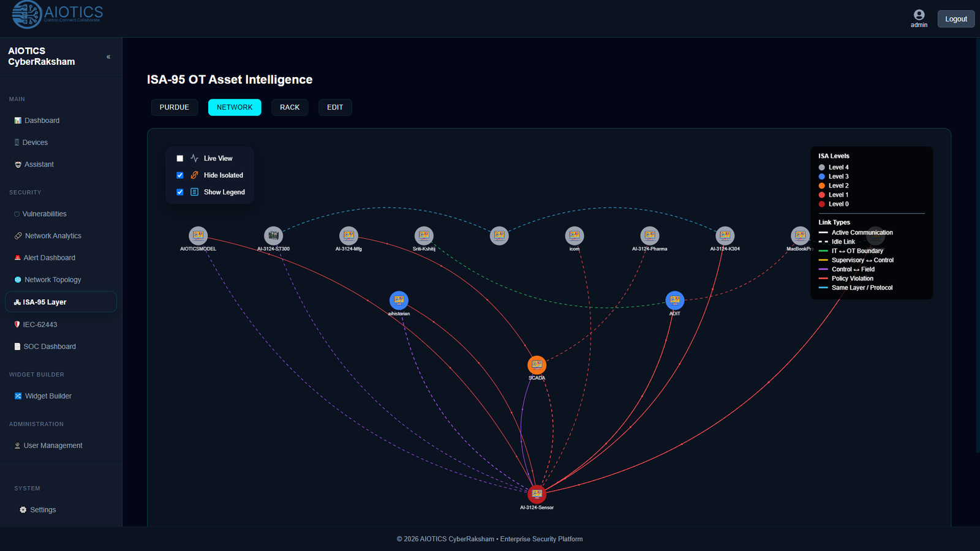Click the Level 2 orange legend swatch
Image resolution: width=980 pixels, height=551 pixels.
pos(822,186)
